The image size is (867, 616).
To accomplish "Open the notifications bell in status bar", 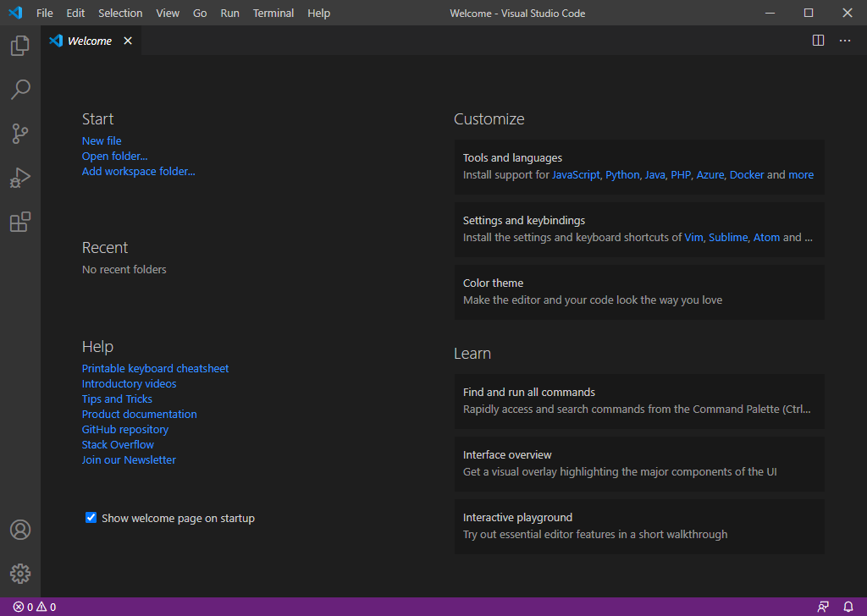I will [x=848, y=607].
